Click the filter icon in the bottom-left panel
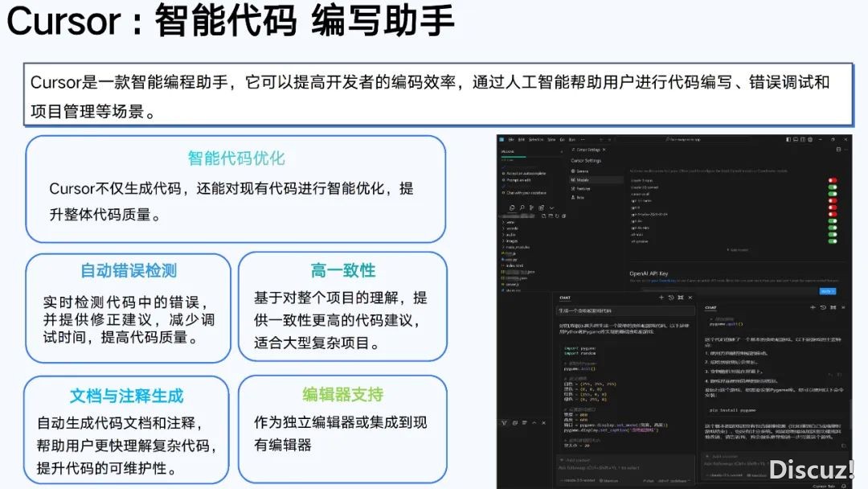The width and height of the screenshot is (868, 489). click(503, 422)
